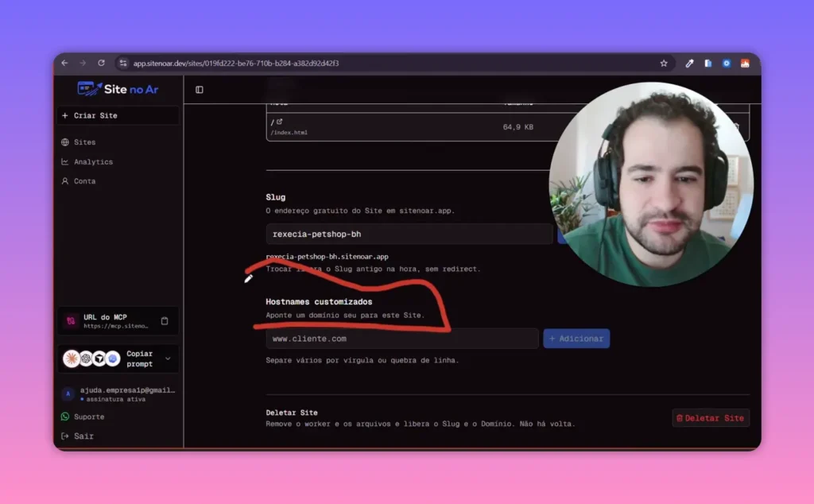Viewport: 814px width, 504px height.
Task: Focus the Slug input rexecia-petshop-bh
Action: [409, 234]
